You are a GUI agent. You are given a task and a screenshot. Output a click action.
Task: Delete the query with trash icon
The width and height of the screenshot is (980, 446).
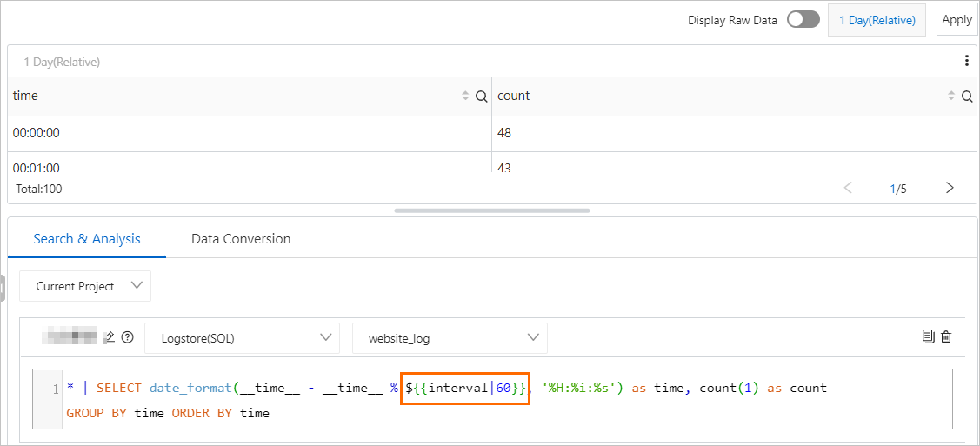coord(946,336)
